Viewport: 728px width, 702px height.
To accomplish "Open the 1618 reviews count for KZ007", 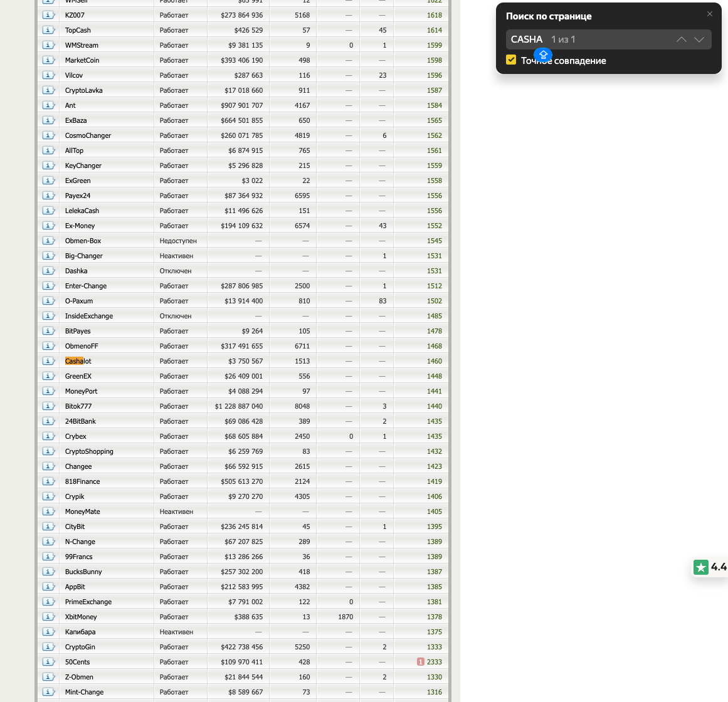I will point(434,15).
